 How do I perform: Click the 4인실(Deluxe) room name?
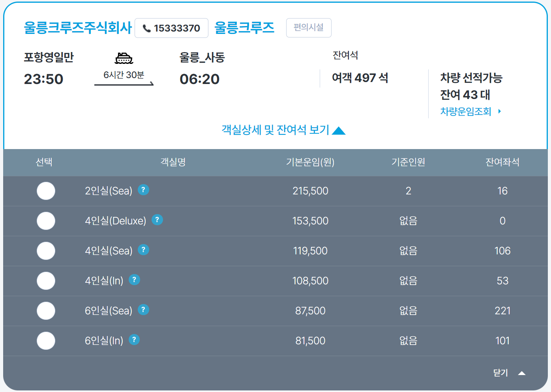(x=116, y=221)
